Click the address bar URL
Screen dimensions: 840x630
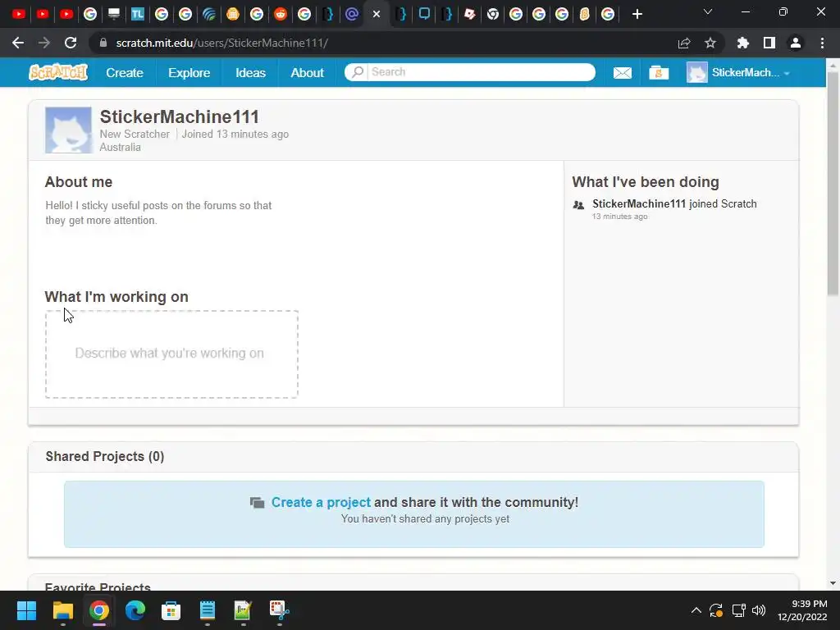click(x=221, y=43)
